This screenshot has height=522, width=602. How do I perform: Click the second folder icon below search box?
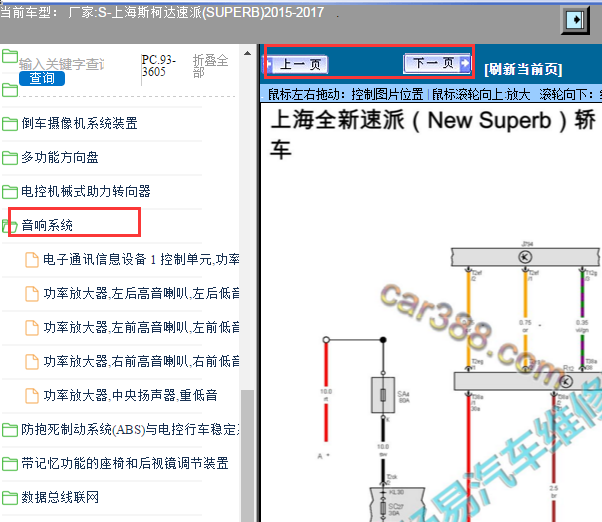pyautogui.click(x=10, y=90)
